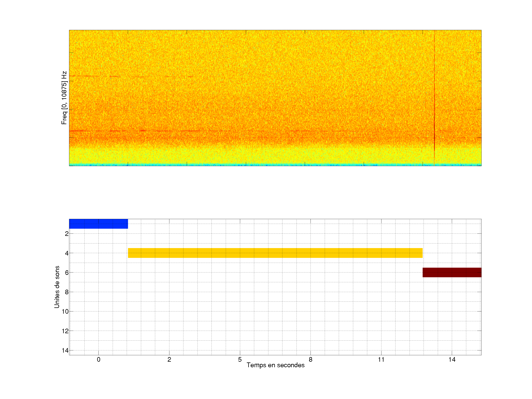The image size is (532, 399).
Task: Click the yellow sound unit segment
Action: tap(275, 253)
